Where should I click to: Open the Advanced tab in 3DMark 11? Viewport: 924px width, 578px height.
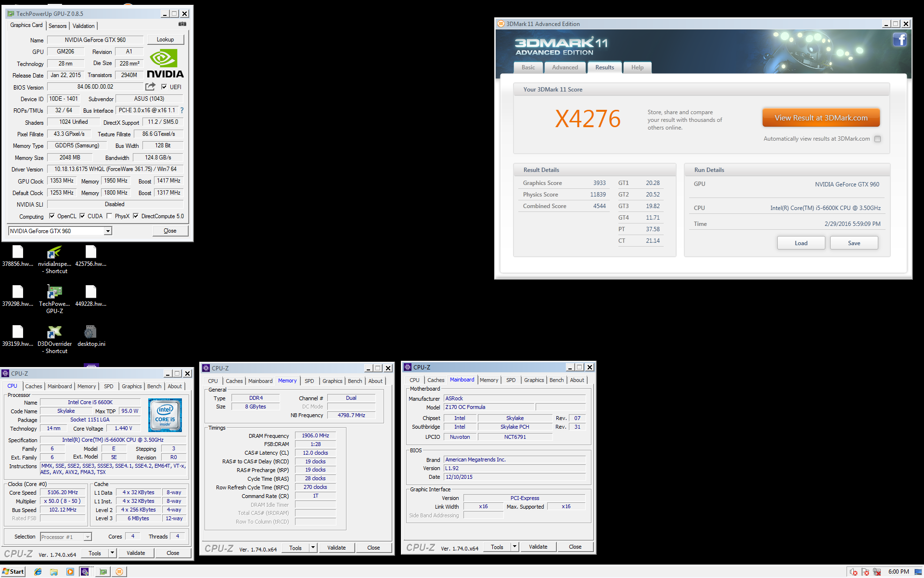coord(565,67)
